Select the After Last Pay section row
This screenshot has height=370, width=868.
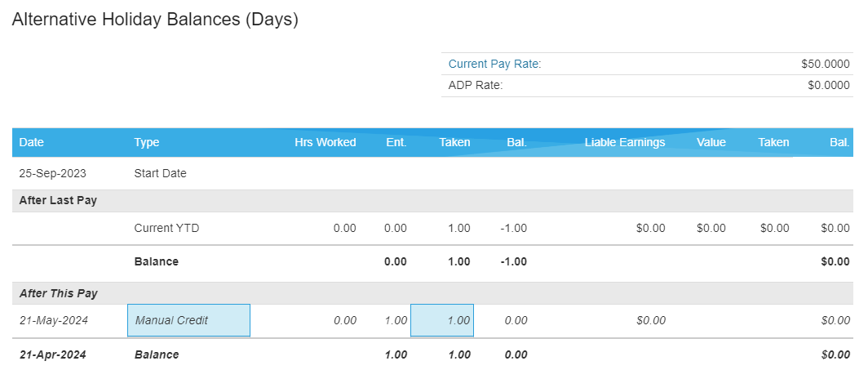432,201
